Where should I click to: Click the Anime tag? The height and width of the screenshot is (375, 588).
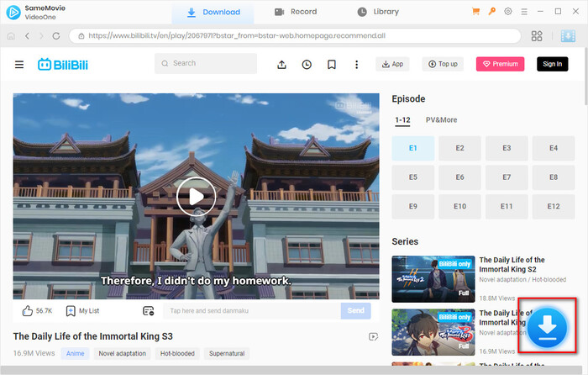coord(75,354)
